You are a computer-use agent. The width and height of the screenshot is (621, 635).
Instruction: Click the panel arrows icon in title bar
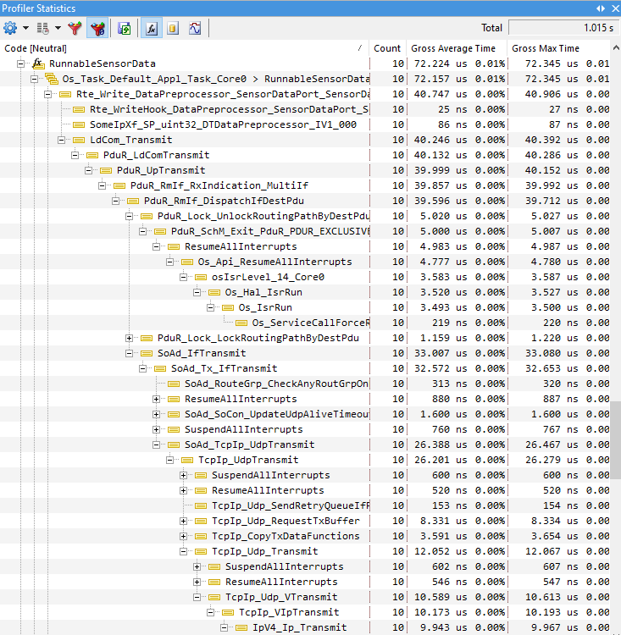[x=601, y=8]
